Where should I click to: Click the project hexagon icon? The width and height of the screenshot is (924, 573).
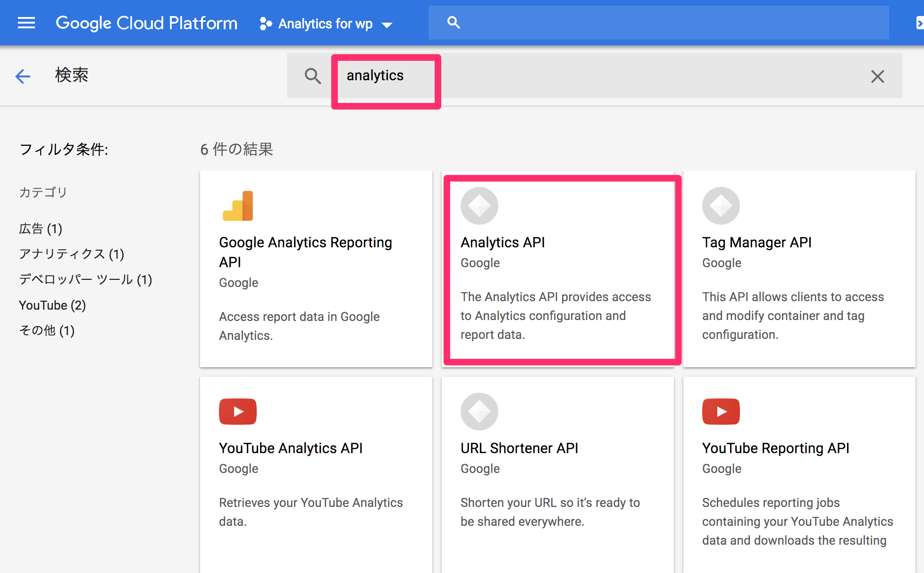pyautogui.click(x=265, y=24)
